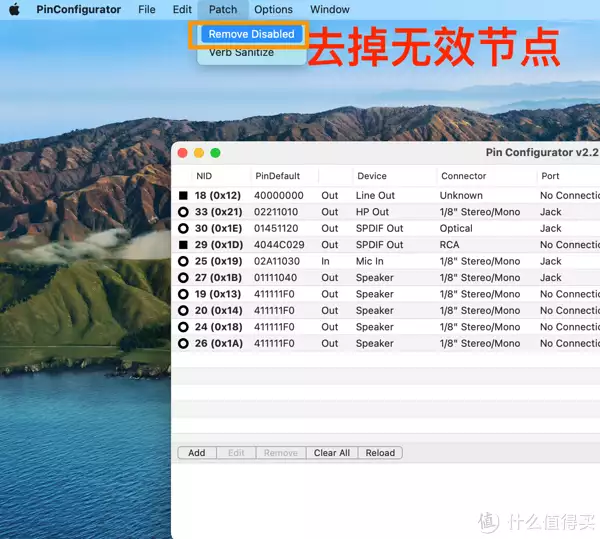This screenshot has width=600, height=539.
Task: Click Jack port cell in HP Out row
Action: point(551,212)
